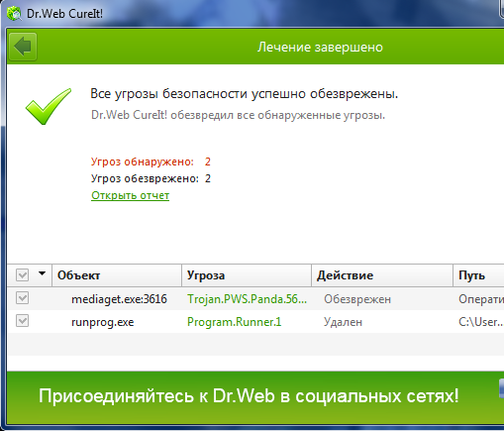Toggle the select-all checkbox in table header
504x431 pixels.
(22, 274)
